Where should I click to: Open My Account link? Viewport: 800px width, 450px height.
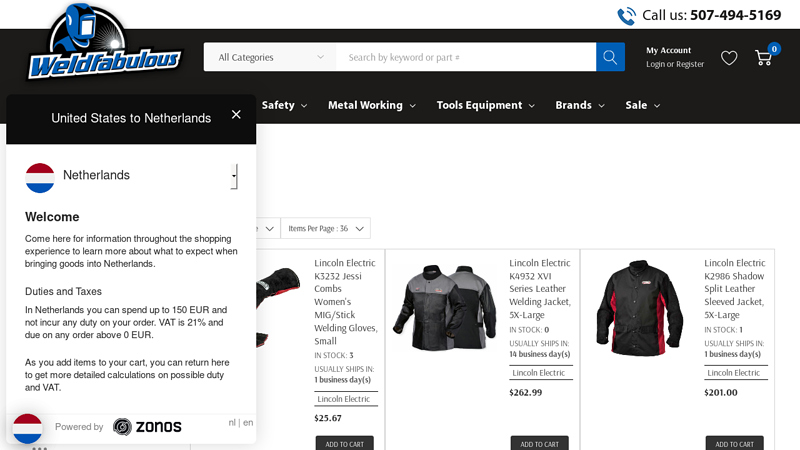[668, 50]
